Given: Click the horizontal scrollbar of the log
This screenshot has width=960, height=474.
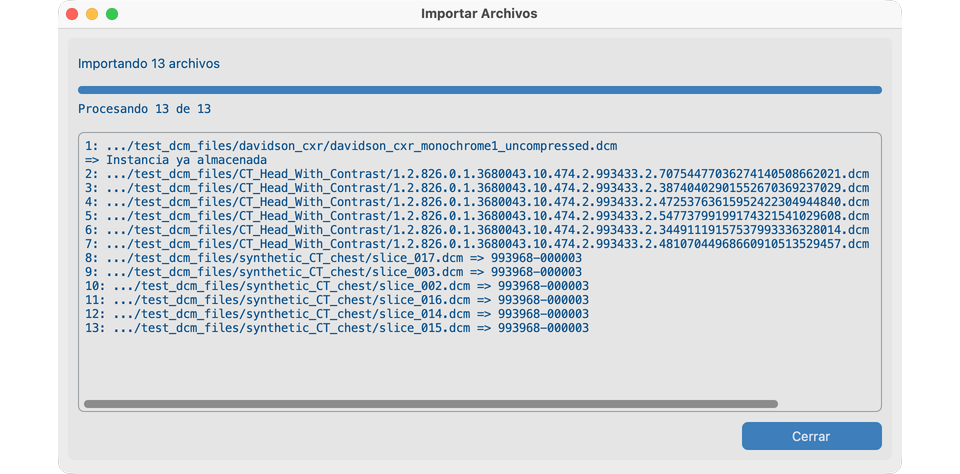Looking at the screenshot, I should [430, 404].
